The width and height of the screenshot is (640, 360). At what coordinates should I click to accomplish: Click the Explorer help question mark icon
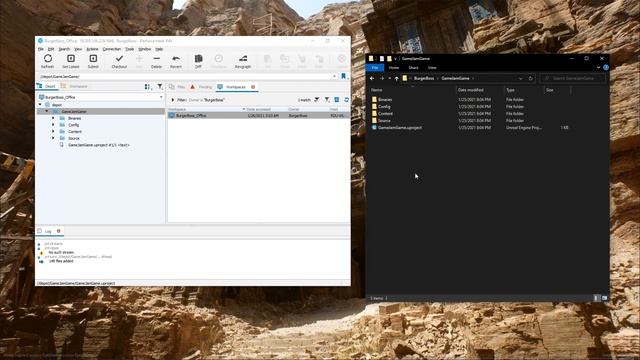click(x=606, y=67)
